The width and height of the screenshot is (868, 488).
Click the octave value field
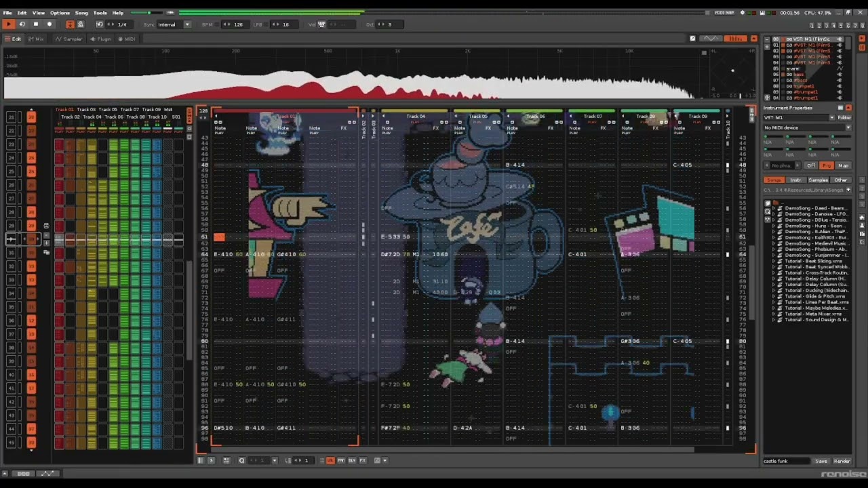389,24
